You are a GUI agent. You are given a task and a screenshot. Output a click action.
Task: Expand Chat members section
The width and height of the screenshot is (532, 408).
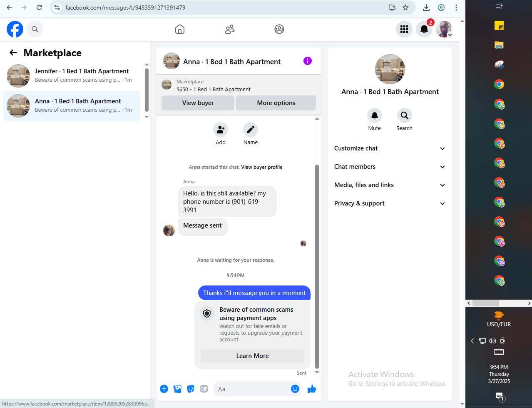[390, 167]
